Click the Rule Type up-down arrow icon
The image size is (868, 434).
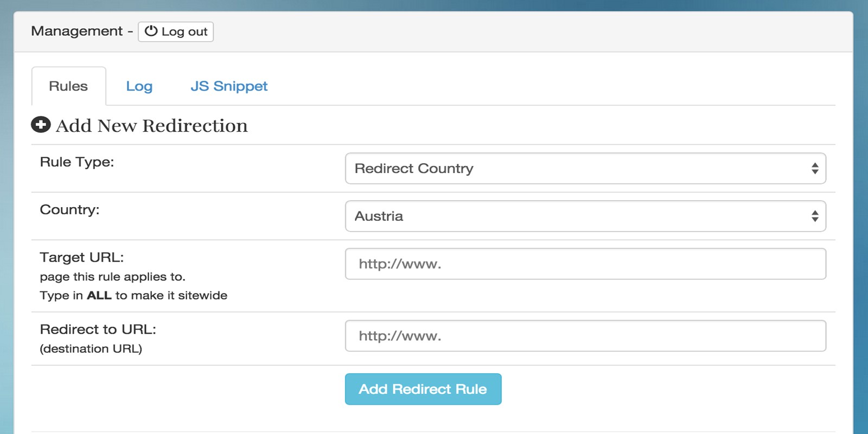pyautogui.click(x=815, y=168)
